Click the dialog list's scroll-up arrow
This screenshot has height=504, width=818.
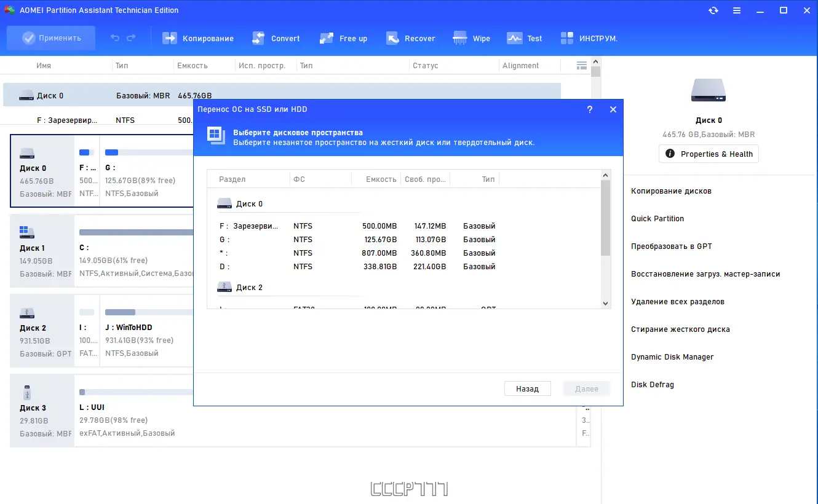point(605,175)
